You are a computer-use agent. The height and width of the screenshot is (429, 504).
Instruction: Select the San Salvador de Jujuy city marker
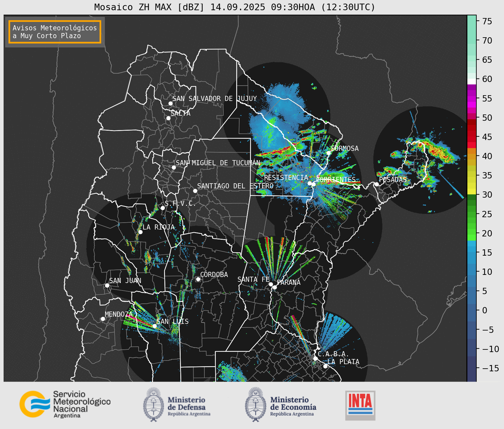(x=170, y=103)
